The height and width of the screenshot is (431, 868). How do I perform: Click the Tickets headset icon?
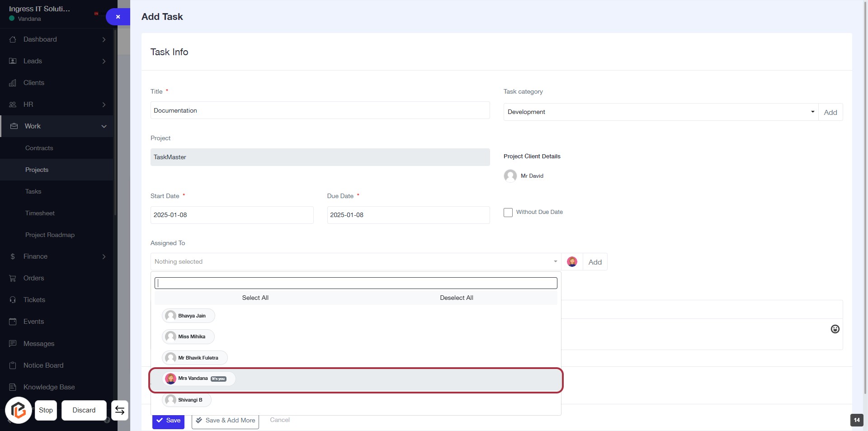coord(13,300)
